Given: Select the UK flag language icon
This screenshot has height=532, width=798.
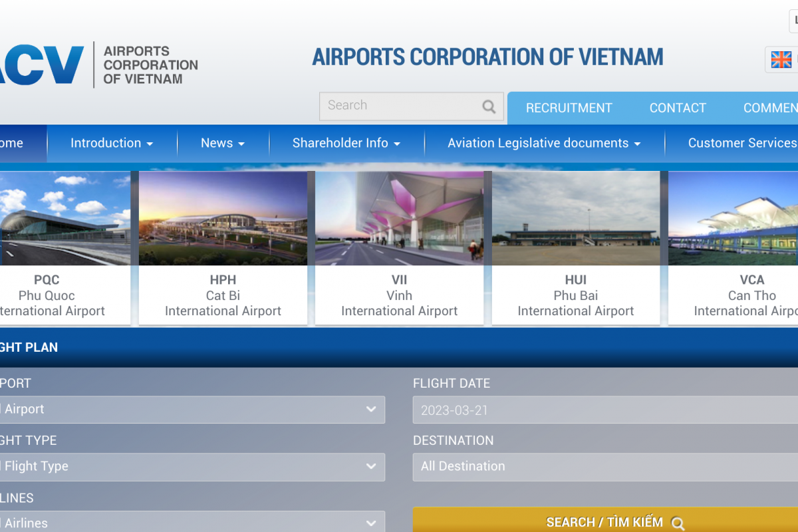Looking at the screenshot, I should pos(781,60).
